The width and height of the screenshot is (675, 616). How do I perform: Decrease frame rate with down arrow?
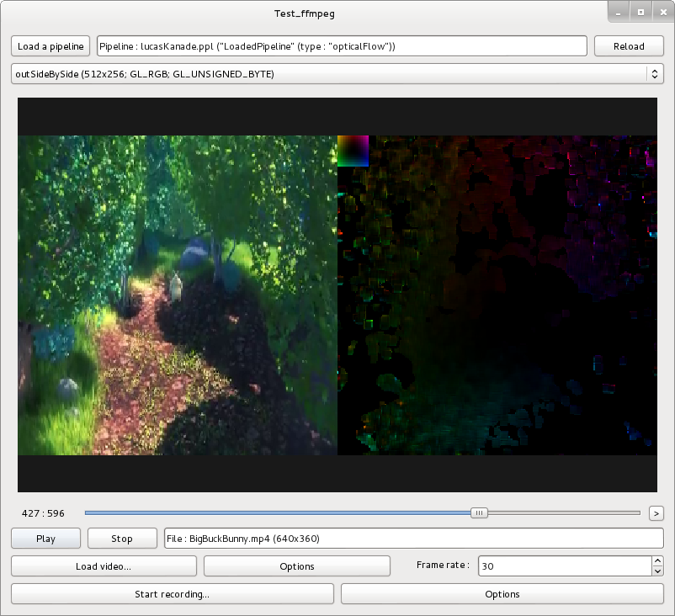click(657, 571)
